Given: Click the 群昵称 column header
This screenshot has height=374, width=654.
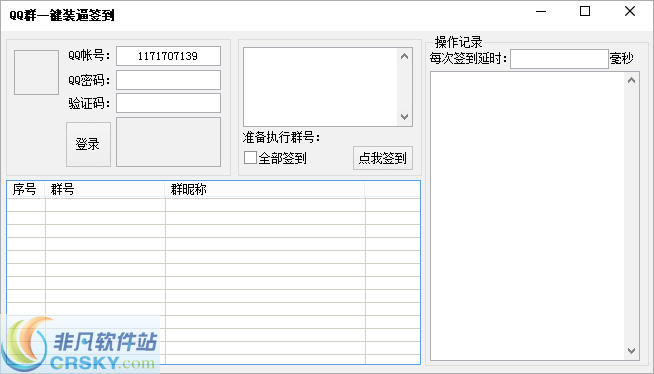Looking at the screenshot, I should [x=265, y=190].
